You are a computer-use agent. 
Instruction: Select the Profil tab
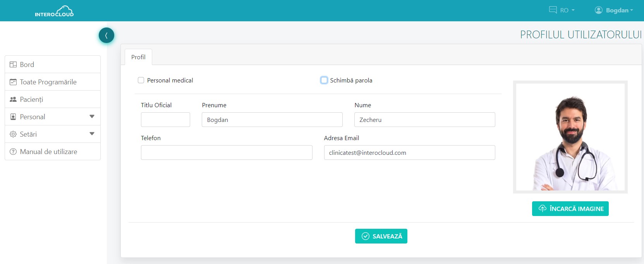pos(138,57)
